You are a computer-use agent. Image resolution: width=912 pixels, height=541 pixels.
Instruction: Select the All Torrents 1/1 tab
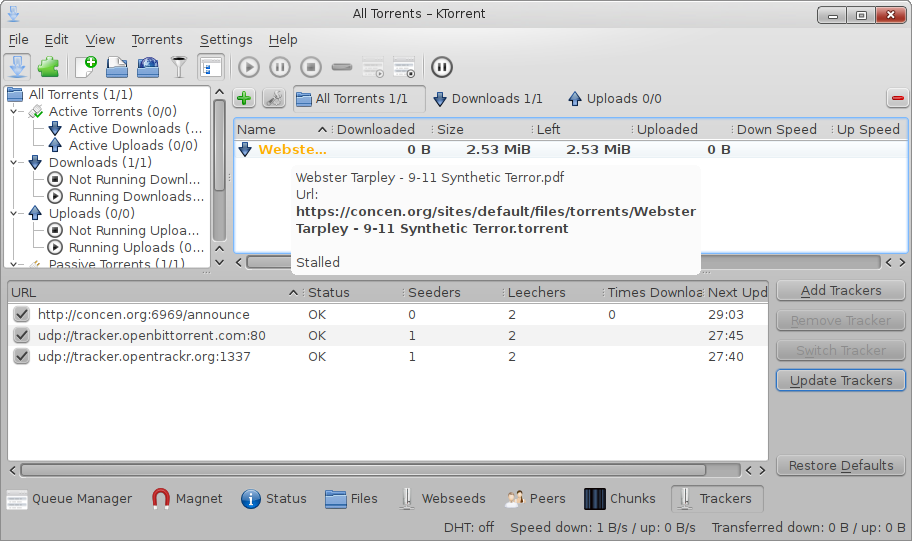(x=359, y=98)
